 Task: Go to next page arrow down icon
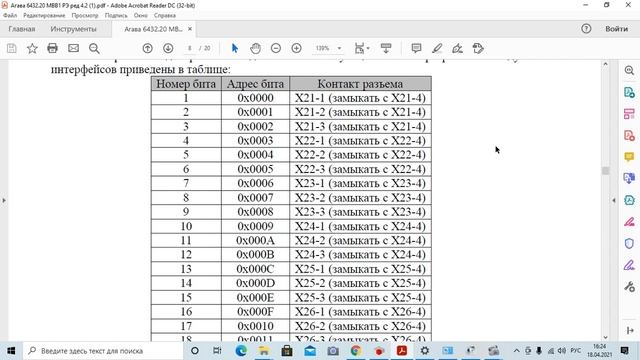168,48
